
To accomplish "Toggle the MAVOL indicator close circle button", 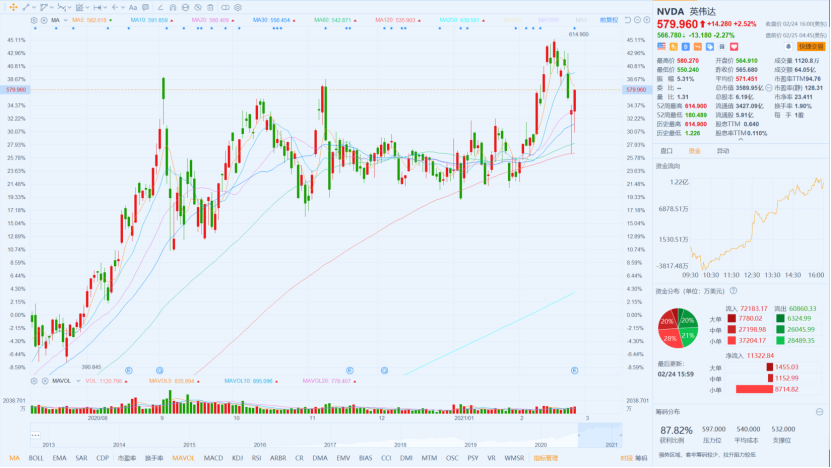I will tap(45, 381).
